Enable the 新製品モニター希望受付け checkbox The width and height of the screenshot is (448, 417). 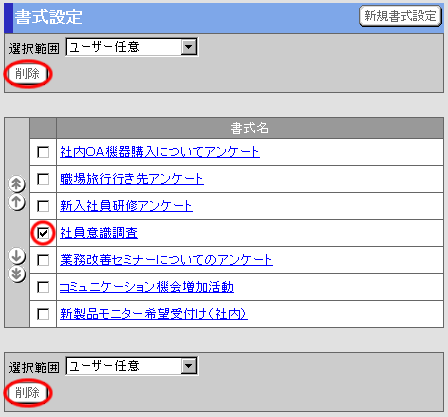point(43,314)
